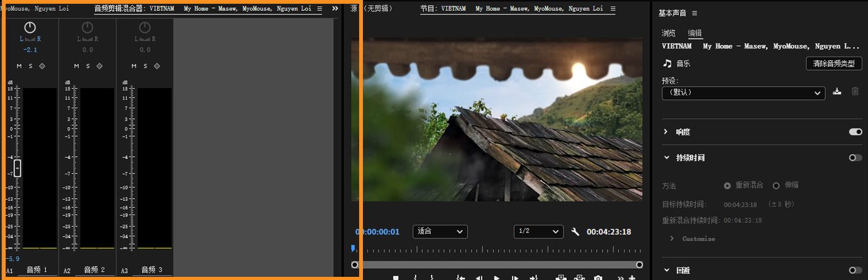Click the 清除音频类型 button

click(834, 64)
